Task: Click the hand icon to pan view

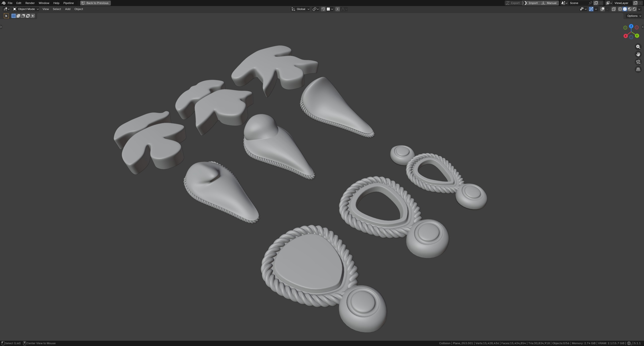Action: [x=638, y=54]
